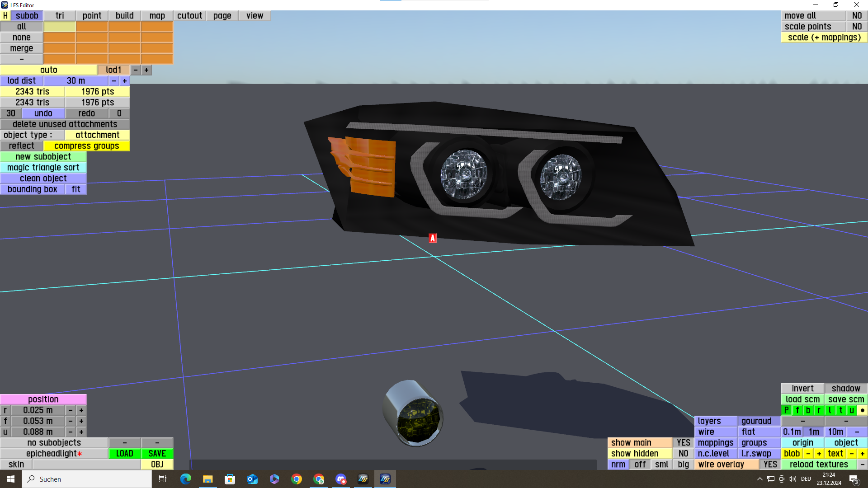The height and width of the screenshot is (488, 868).
Task: Open the cutout mode tab
Action: pos(189,15)
